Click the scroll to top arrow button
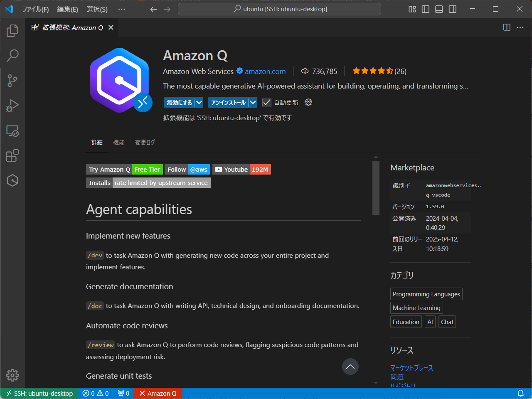The width and height of the screenshot is (532, 399). 350,367
